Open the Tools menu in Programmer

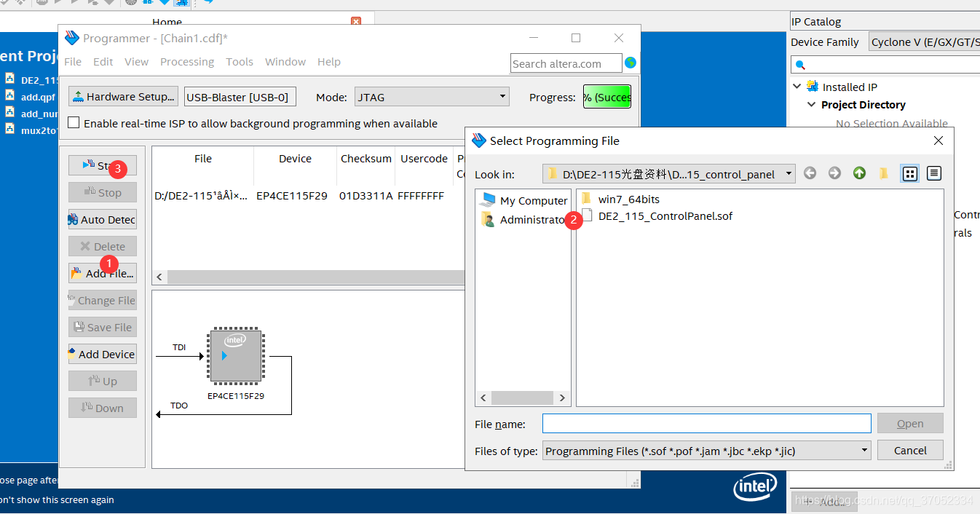pyautogui.click(x=240, y=62)
